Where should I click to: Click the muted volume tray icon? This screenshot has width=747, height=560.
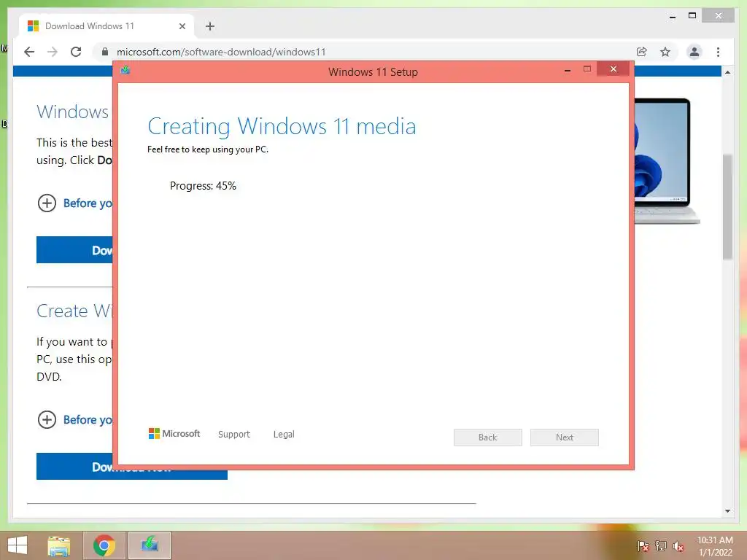[678, 546]
